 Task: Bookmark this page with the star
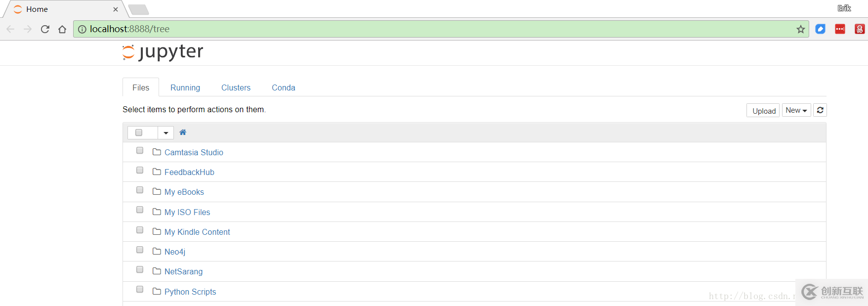click(x=801, y=29)
